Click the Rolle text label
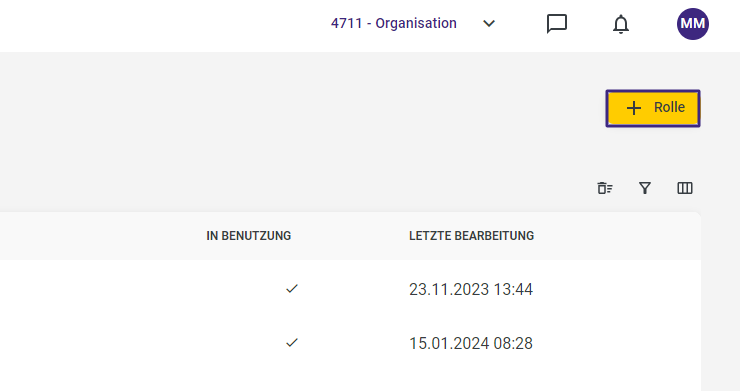 coord(669,108)
